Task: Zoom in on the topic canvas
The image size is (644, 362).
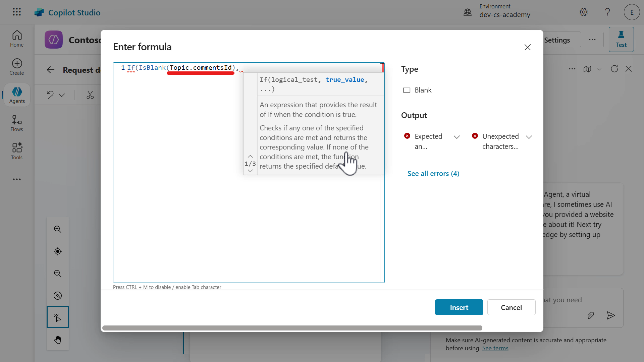Action: [57, 229]
